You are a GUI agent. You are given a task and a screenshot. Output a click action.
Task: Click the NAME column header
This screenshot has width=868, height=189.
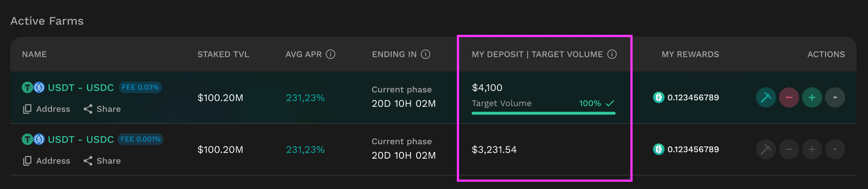coord(34,54)
